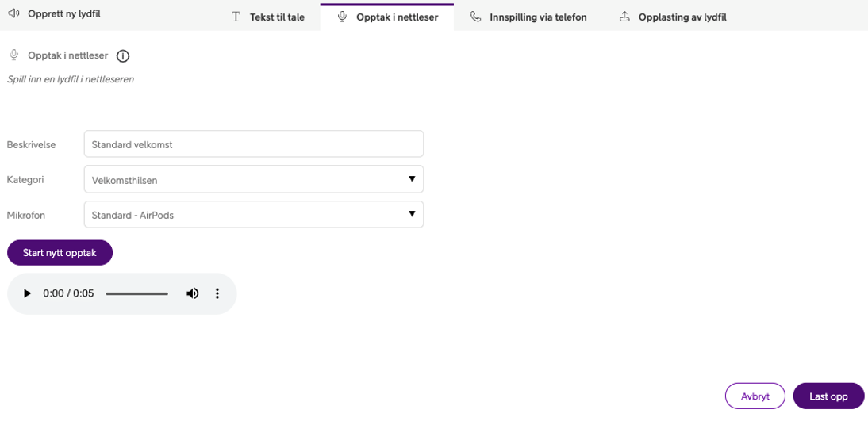Upload the recording with Last opp
The height and width of the screenshot is (421, 868).
(x=828, y=396)
